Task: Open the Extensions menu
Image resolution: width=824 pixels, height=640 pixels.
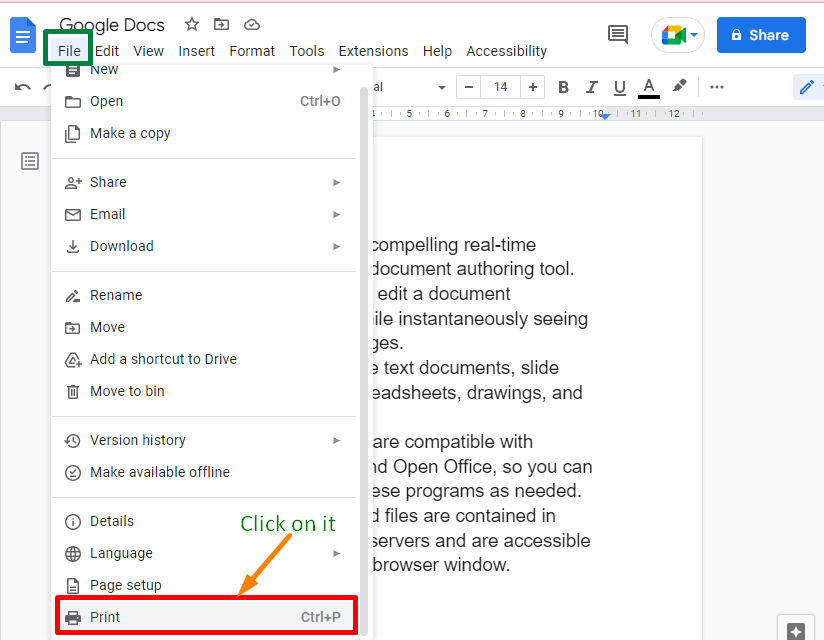Action: pyautogui.click(x=374, y=51)
